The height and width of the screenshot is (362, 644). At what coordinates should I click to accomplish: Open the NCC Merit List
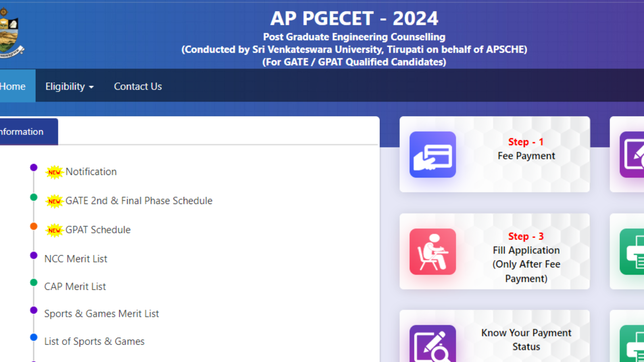76,259
